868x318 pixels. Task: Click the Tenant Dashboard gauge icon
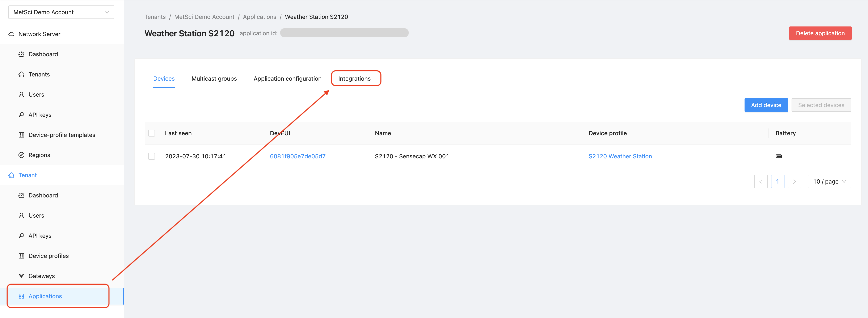(x=21, y=195)
